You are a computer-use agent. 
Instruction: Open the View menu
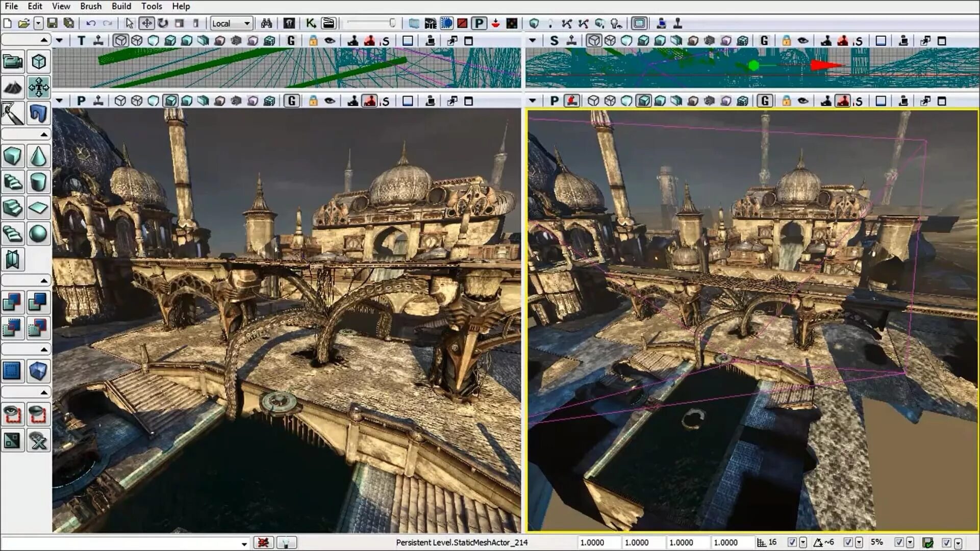tap(61, 6)
